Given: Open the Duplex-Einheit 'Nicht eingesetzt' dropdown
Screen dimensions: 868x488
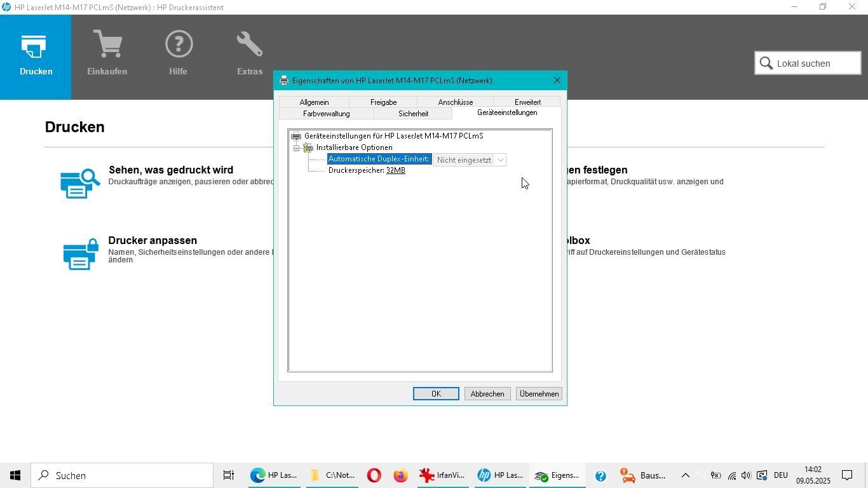Looking at the screenshot, I should pyautogui.click(x=470, y=160).
